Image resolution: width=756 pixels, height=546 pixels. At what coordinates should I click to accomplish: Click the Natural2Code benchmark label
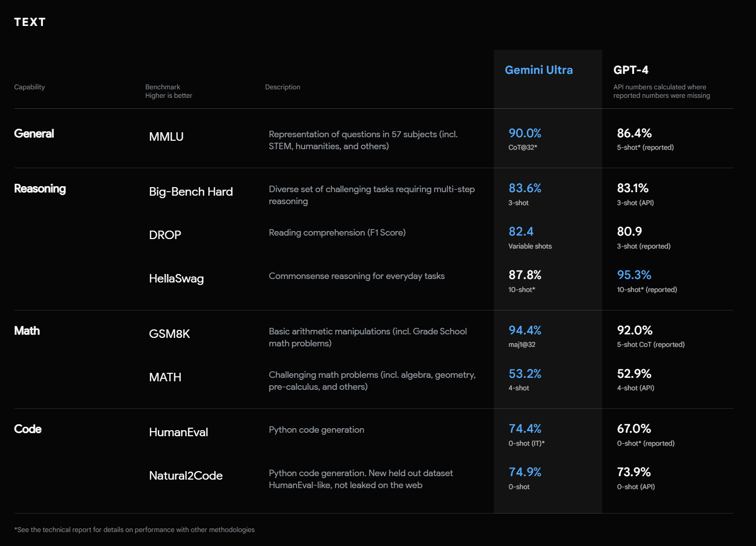pyautogui.click(x=186, y=476)
